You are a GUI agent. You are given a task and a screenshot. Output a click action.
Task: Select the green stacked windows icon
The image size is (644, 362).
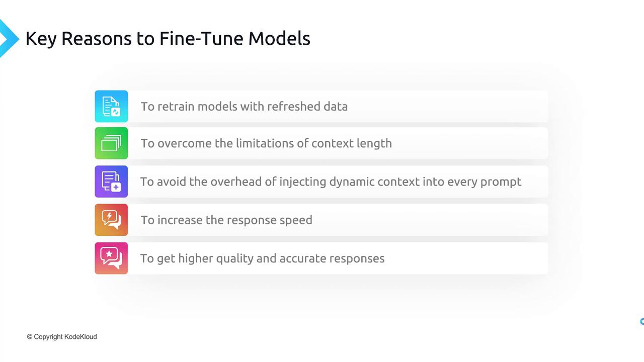(111, 143)
